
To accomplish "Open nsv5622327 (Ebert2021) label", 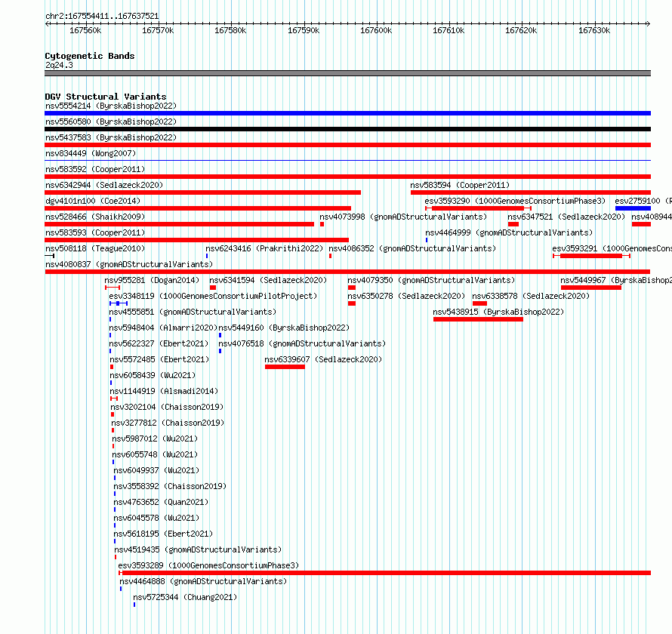I will [x=159, y=343].
